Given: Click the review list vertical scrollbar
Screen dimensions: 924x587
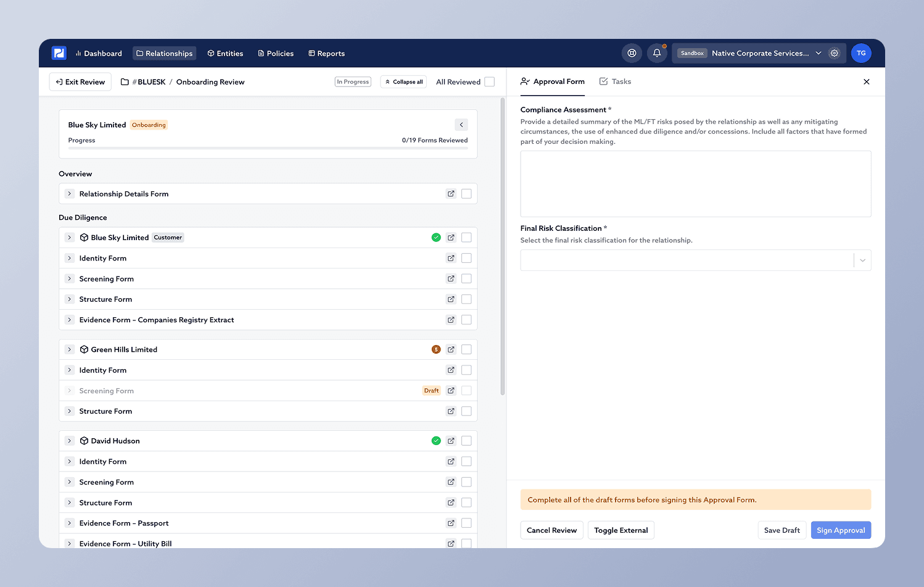Looking at the screenshot, I should click(503, 247).
